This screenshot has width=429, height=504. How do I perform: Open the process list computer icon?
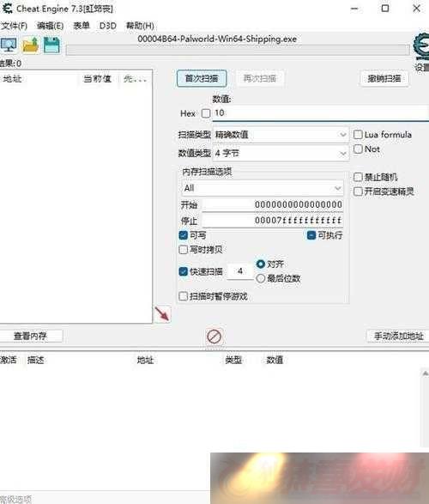[9, 45]
